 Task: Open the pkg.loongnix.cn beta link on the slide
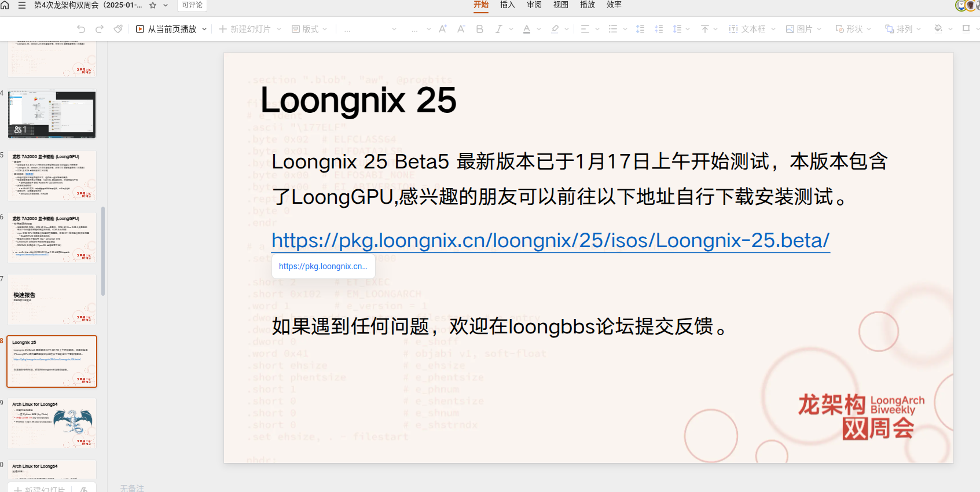(x=550, y=240)
